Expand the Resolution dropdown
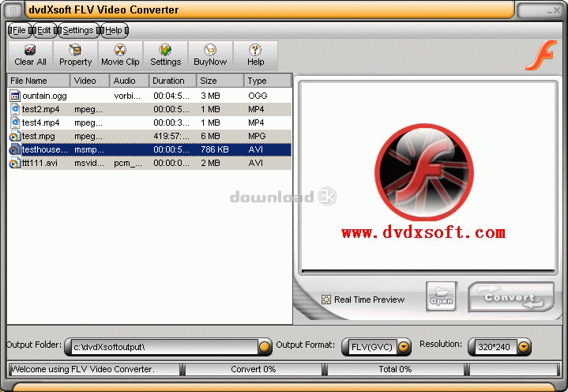The image size is (568, 392). pos(524,347)
